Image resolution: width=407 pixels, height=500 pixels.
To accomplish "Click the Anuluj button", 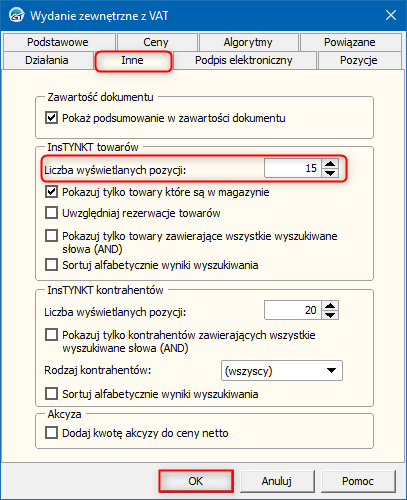I will 277,481.
